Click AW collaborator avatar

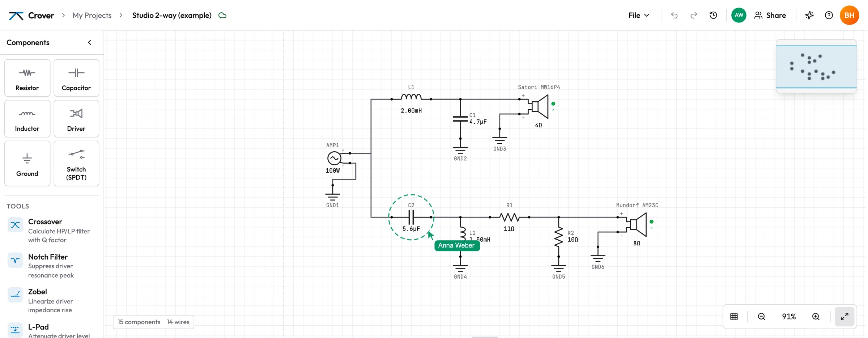[739, 15]
